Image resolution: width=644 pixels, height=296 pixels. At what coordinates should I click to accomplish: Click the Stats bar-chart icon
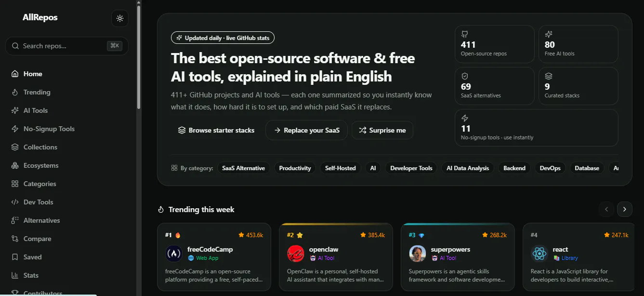(14, 275)
